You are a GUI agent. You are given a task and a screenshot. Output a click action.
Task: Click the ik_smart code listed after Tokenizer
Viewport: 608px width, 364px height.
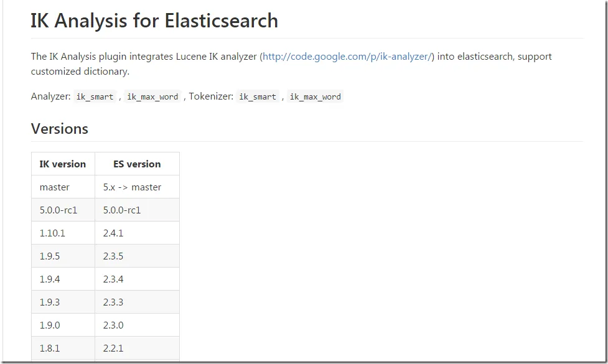258,97
